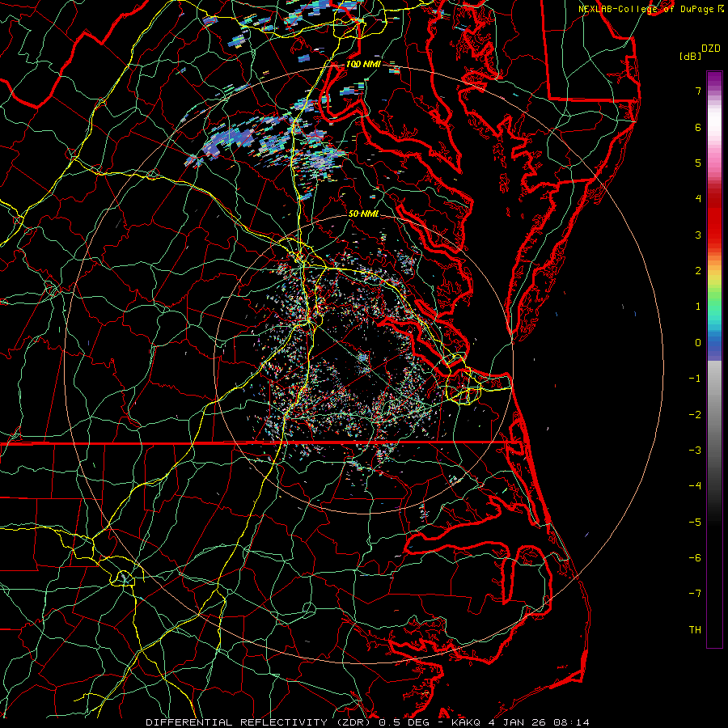Image resolution: width=728 pixels, height=728 pixels.
Task: Click the "TH" threshold label in legend
Action: coord(695,630)
